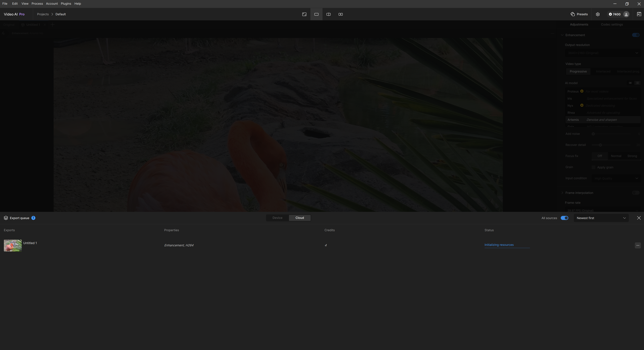
Task: Click the Projects breadcrumb link
Action: coord(43,14)
